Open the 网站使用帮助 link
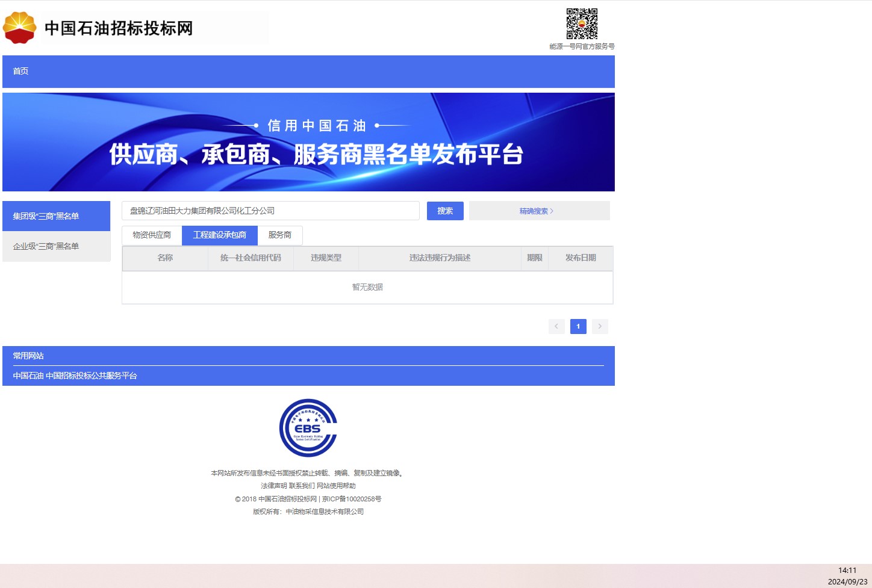 pyautogui.click(x=336, y=486)
